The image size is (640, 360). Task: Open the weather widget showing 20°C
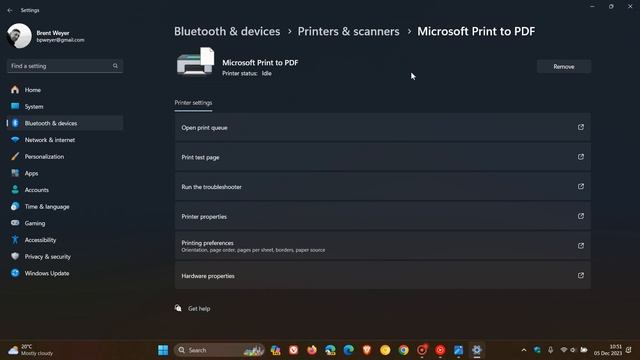[x=31, y=350]
